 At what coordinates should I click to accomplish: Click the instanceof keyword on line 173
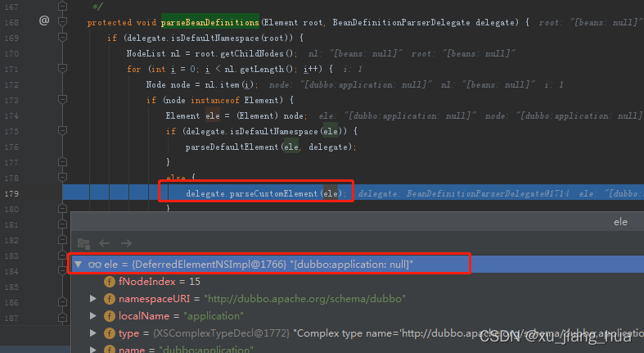click(x=215, y=100)
